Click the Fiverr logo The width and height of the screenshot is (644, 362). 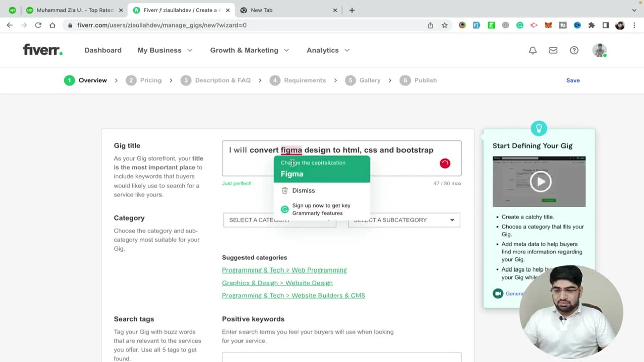tap(43, 50)
